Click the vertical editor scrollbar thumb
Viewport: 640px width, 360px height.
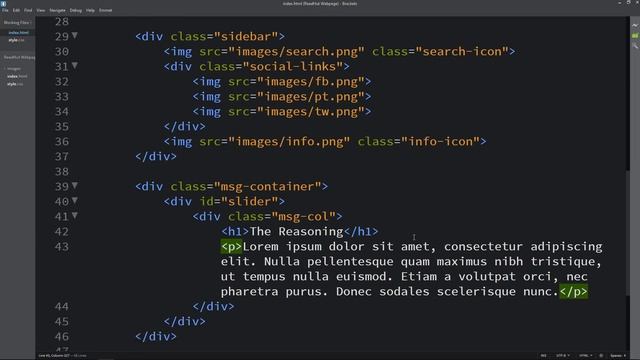[627, 233]
